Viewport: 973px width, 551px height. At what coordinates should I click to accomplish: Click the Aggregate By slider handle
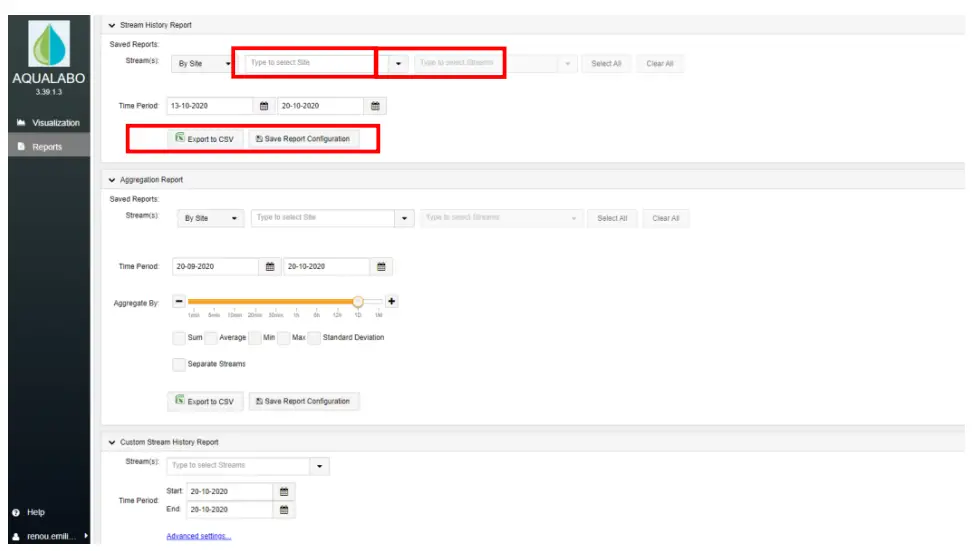358,302
